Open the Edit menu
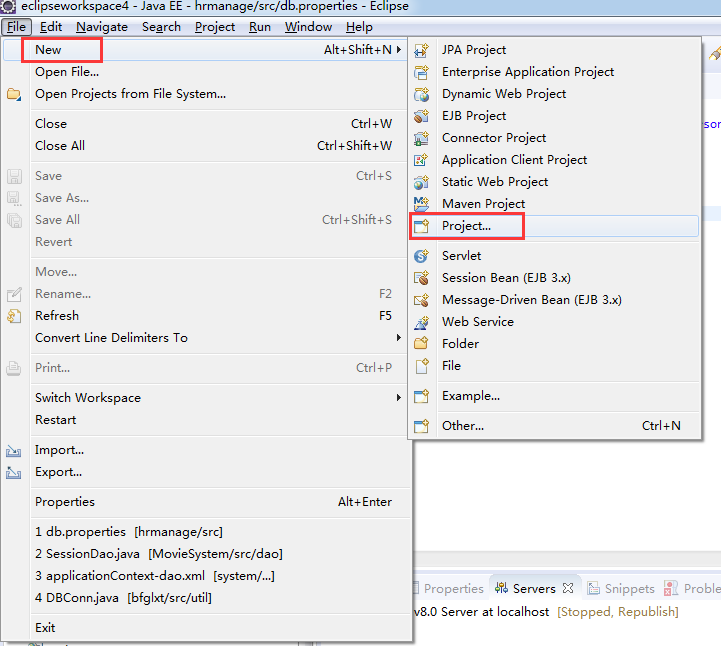 point(51,27)
